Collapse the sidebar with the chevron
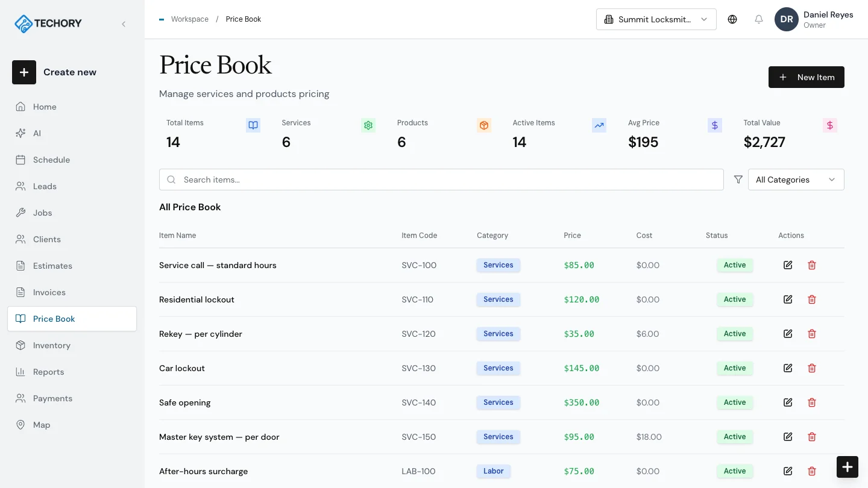868x488 pixels. click(x=124, y=24)
